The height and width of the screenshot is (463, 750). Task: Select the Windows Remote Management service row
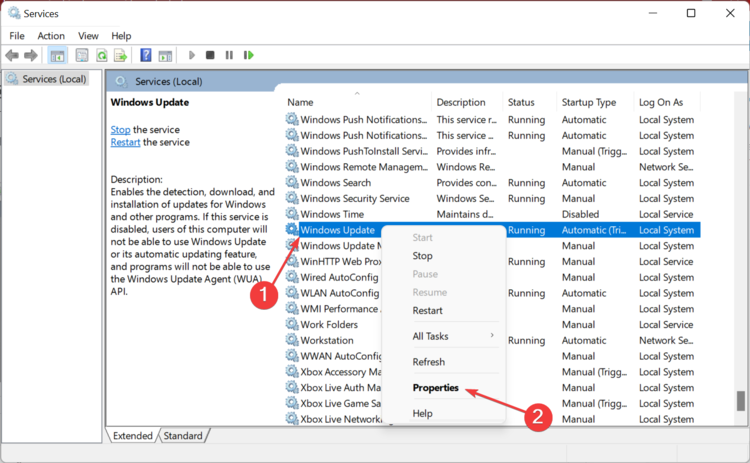[493, 166]
